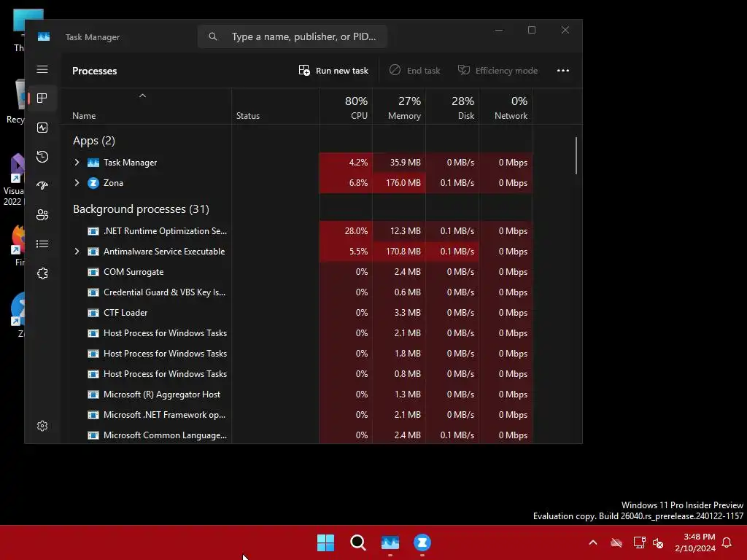Image resolution: width=747 pixels, height=560 pixels.
Task: Expand the Task Manager process group
Action: (77, 163)
